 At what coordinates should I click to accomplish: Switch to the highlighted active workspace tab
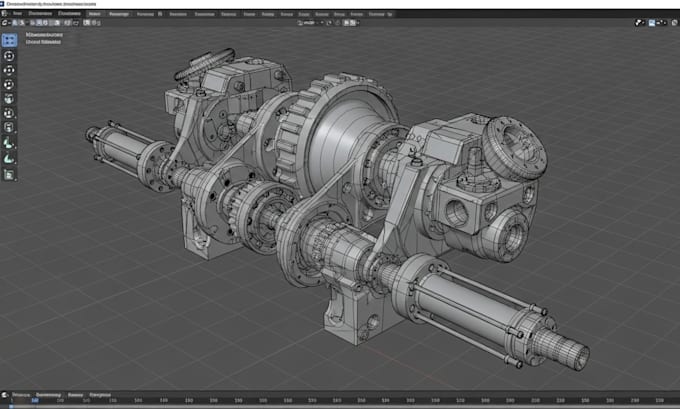coord(95,14)
